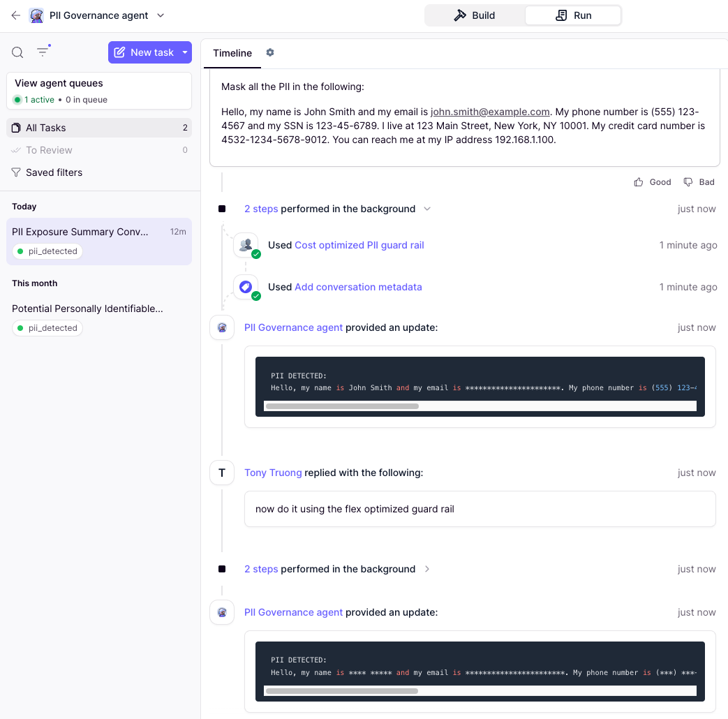This screenshot has height=719, width=728.
Task: Click the T avatar for Tony Truong
Action: pyautogui.click(x=222, y=473)
